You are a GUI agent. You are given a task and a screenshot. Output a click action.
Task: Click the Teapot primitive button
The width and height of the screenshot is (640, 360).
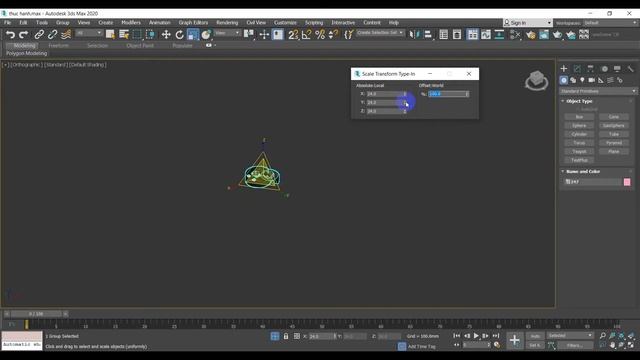pyautogui.click(x=579, y=151)
